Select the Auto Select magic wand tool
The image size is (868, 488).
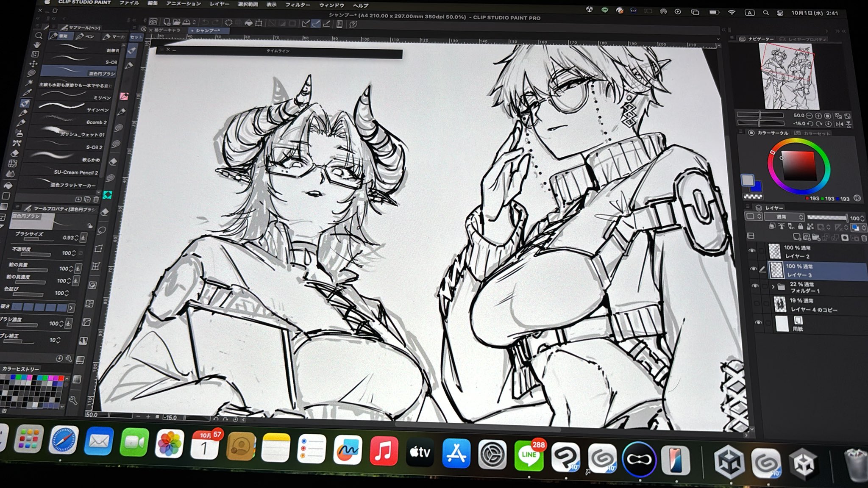click(x=30, y=82)
